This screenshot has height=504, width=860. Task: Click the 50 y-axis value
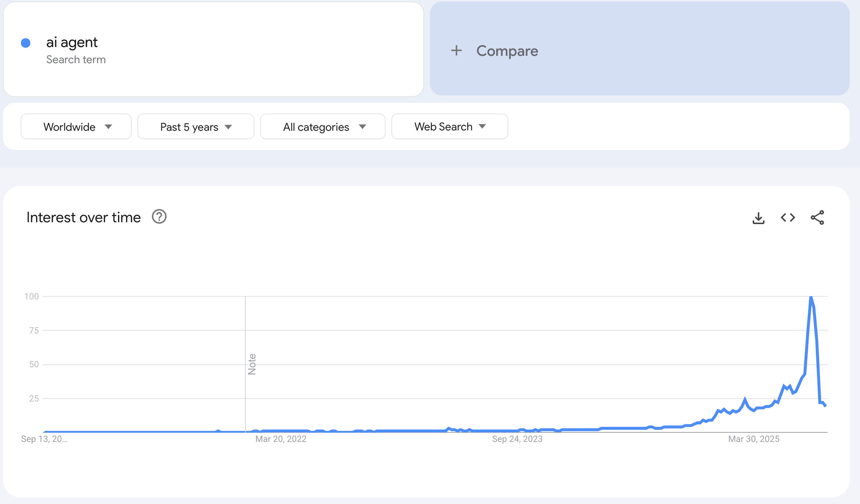pos(34,364)
